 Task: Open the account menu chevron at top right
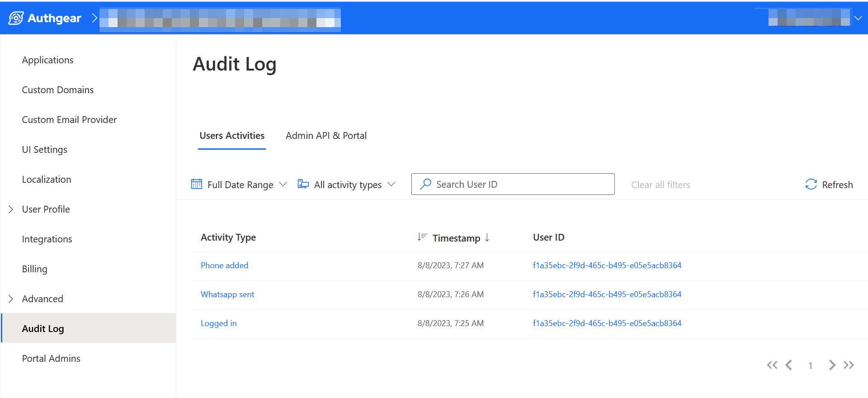[x=858, y=18]
